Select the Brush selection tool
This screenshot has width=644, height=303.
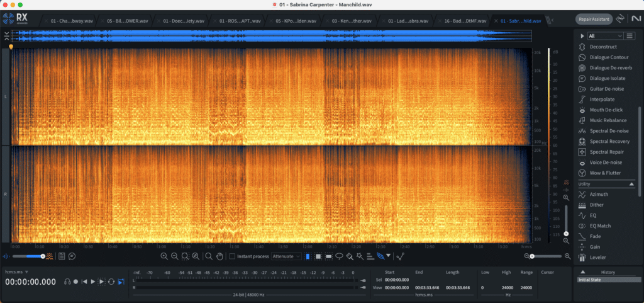coord(350,256)
